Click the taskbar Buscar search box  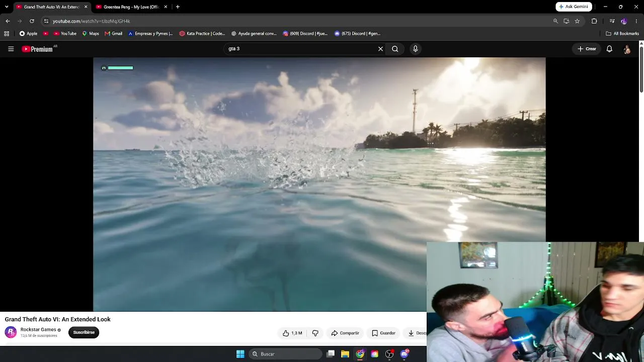click(285, 354)
